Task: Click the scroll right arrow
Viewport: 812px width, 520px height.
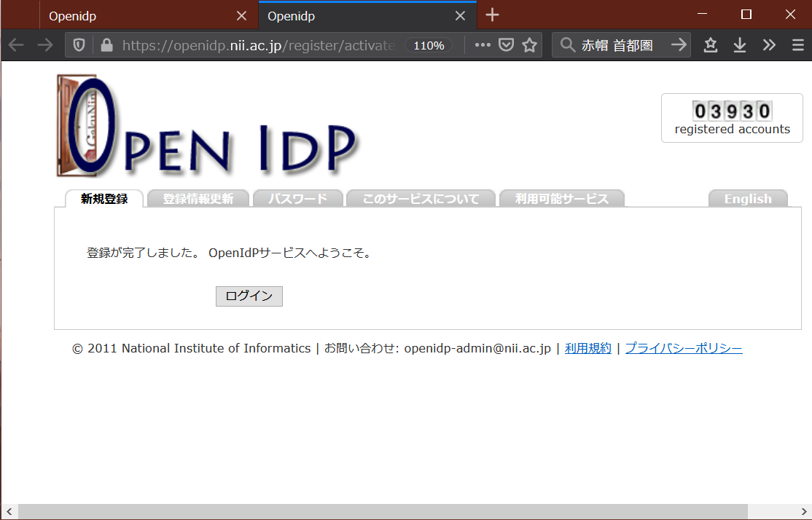Action: (804, 512)
